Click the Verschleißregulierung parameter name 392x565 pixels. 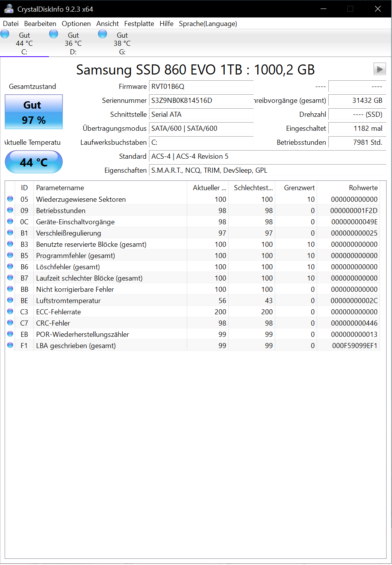click(69, 233)
